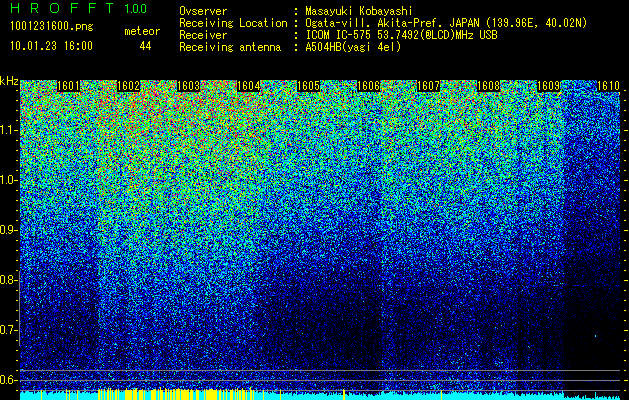Click the 1606 time marker

368,86
